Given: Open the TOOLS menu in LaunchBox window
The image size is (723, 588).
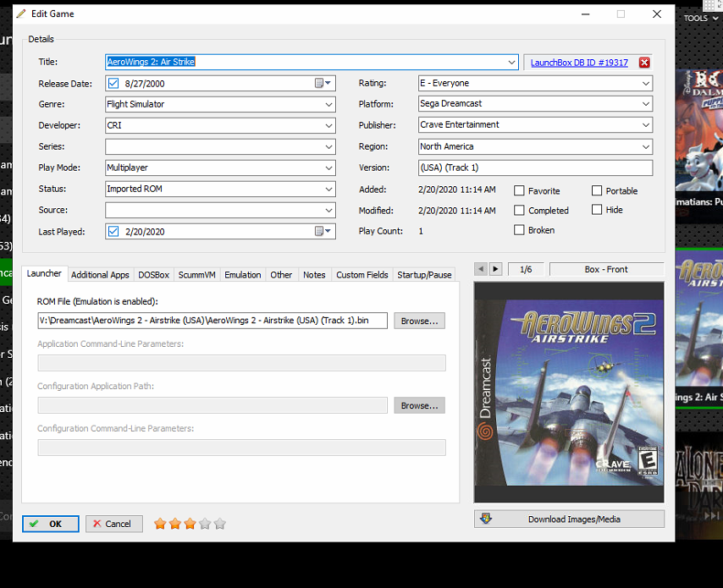Looking at the screenshot, I should 700,19.
